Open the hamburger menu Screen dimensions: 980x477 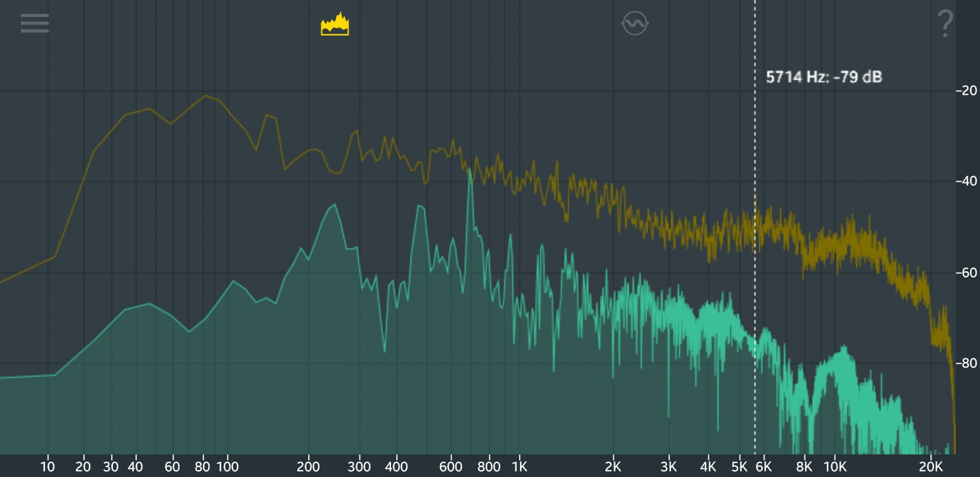click(35, 23)
